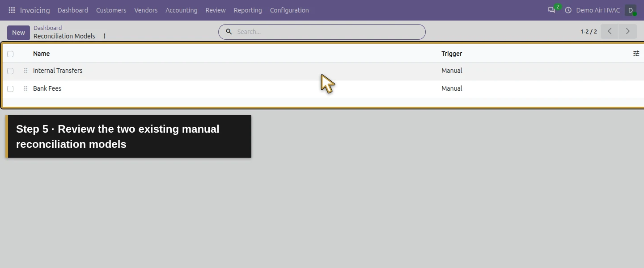Check the Bank Fees row checkbox

[10, 89]
